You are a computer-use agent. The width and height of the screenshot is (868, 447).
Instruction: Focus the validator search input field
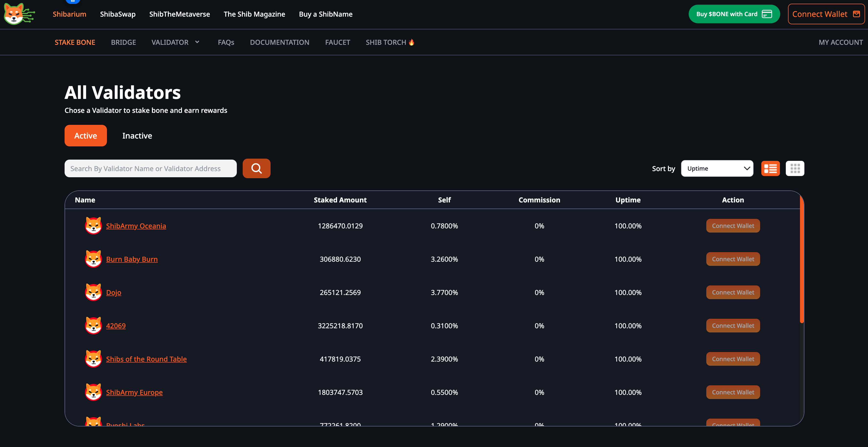(x=151, y=168)
